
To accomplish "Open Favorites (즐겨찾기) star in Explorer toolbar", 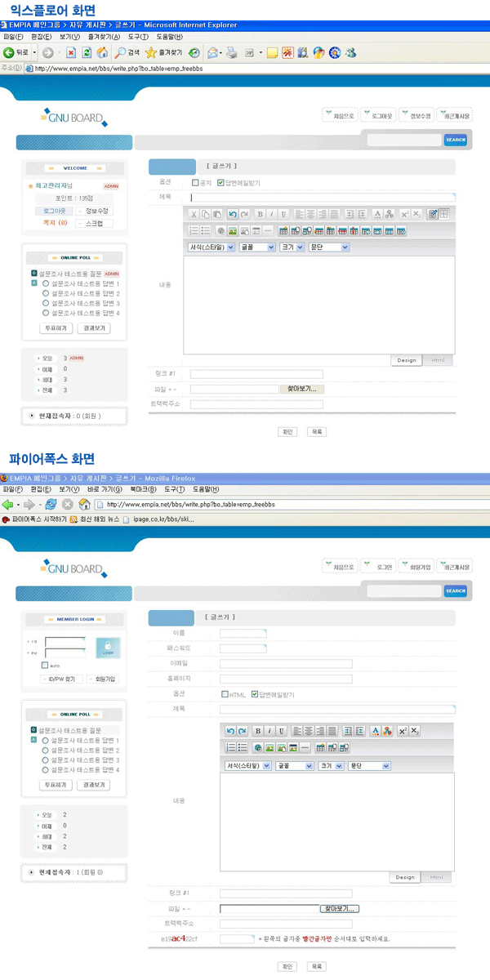I will coord(163,52).
